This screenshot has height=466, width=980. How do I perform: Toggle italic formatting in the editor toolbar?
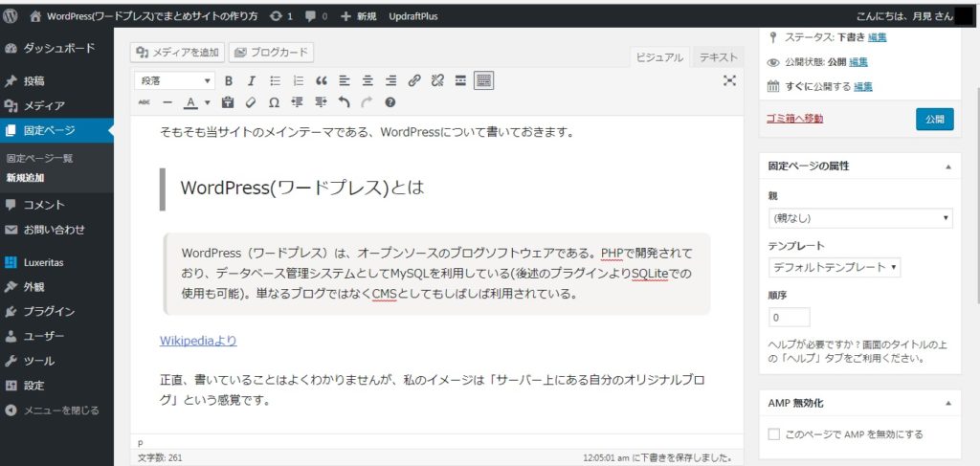pyautogui.click(x=252, y=80)
